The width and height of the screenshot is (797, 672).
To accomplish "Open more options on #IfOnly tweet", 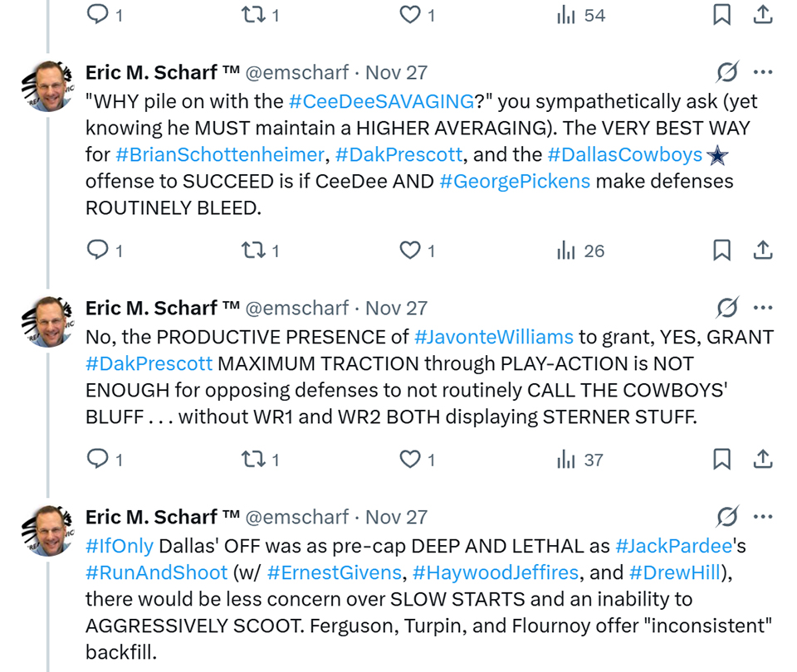I will [763, 517].
